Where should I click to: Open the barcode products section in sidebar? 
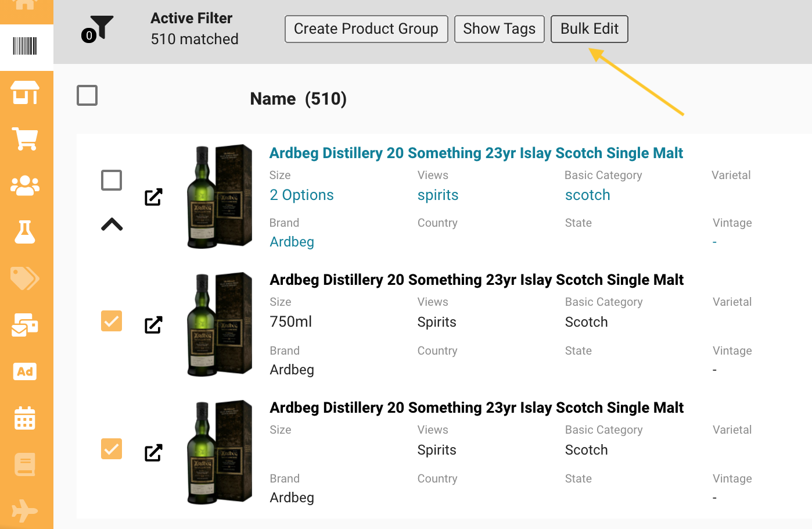(25, 46)
